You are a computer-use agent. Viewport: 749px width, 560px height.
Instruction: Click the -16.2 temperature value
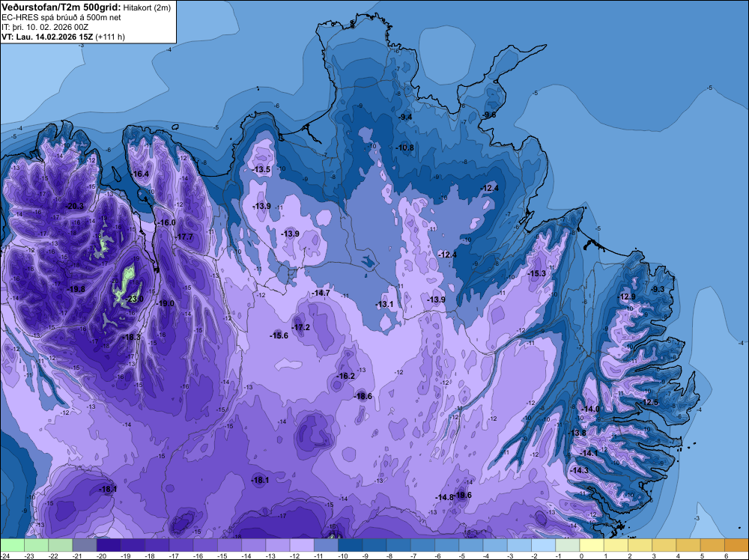[345, 376]
